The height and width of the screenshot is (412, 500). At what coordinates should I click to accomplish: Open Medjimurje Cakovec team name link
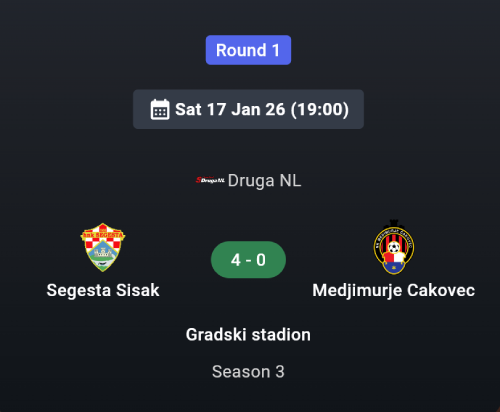point(394,290)
